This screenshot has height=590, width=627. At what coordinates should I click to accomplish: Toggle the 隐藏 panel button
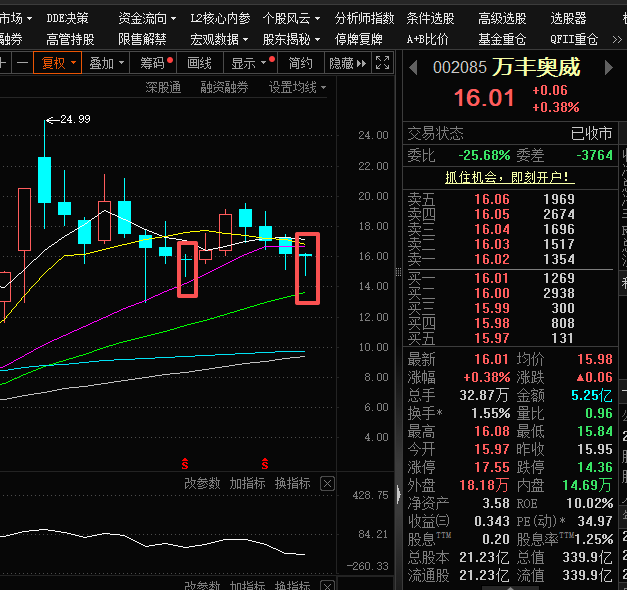coord(347,63)
